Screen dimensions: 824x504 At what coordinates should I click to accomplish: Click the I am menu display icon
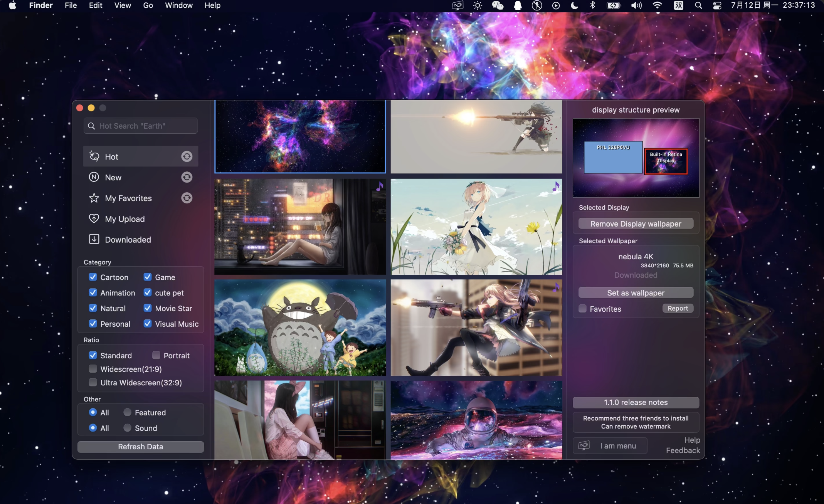(584, 446)
